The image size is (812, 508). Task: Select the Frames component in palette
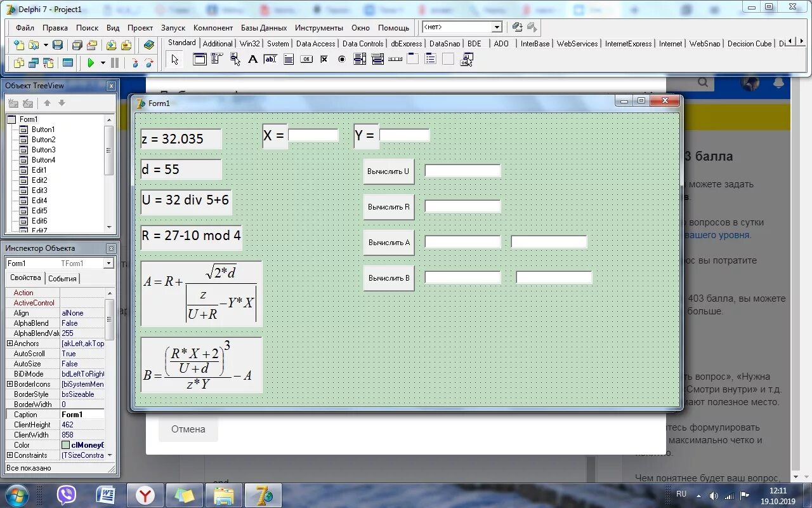point(200,59)
